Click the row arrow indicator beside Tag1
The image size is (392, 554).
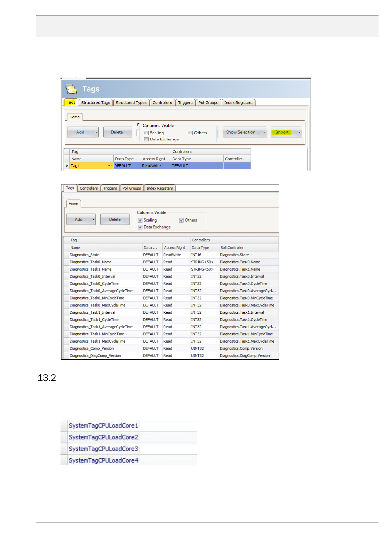click(x=67, y=166)
